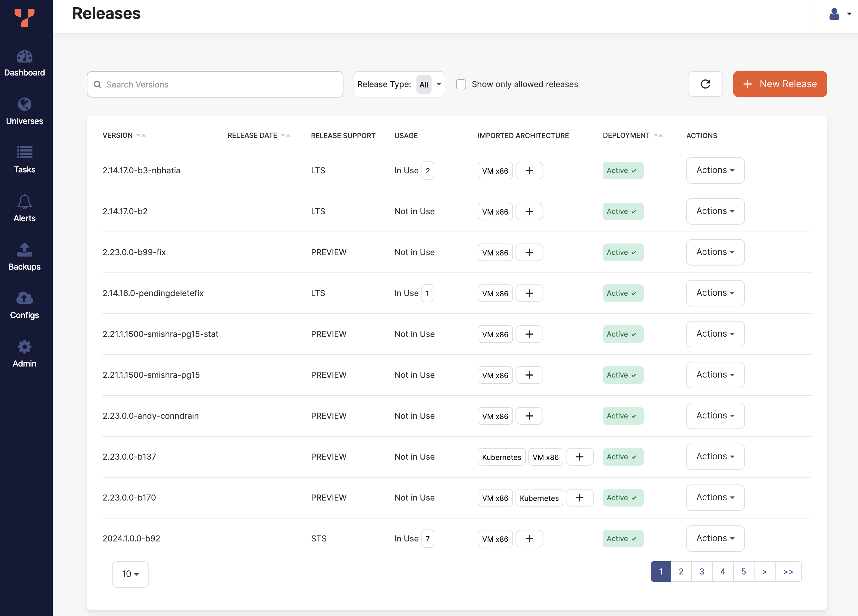Enable Show only allowed releases checkbox
This screenshot has height=616, width=858.
click(461, 84)
